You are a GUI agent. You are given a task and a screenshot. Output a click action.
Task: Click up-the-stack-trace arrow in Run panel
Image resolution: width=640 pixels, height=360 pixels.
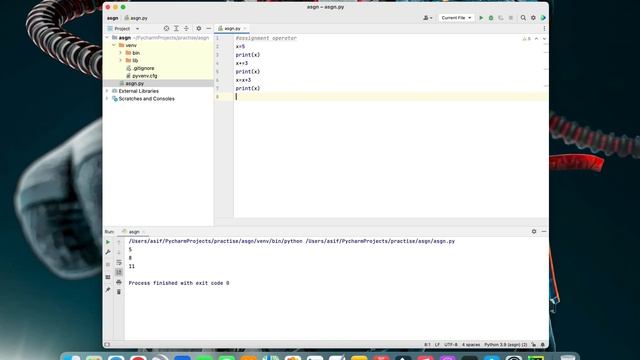[x=119, y=242]
